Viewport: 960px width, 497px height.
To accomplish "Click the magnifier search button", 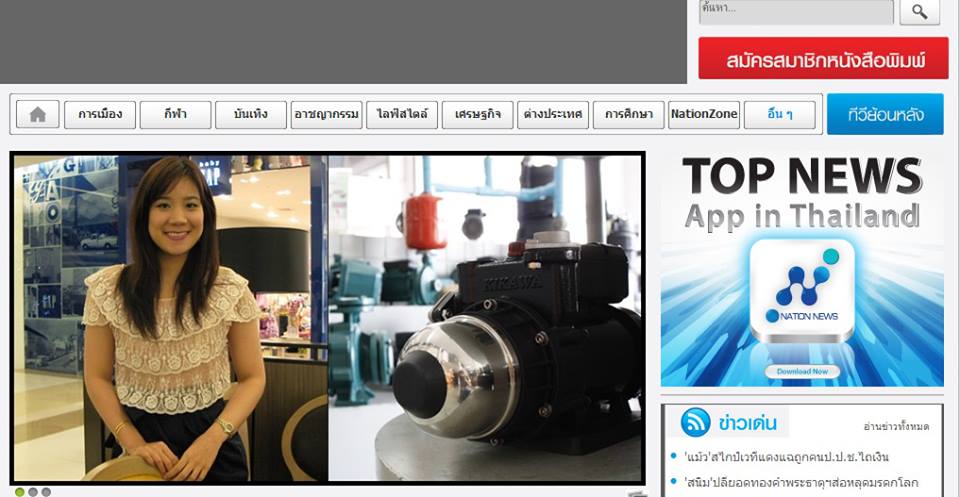I will coord(920,12).
